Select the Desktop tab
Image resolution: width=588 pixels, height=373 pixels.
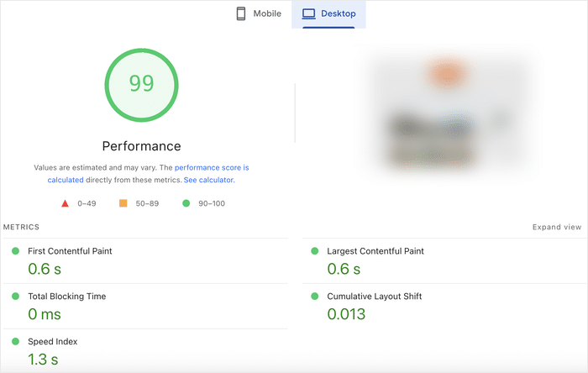328,14
